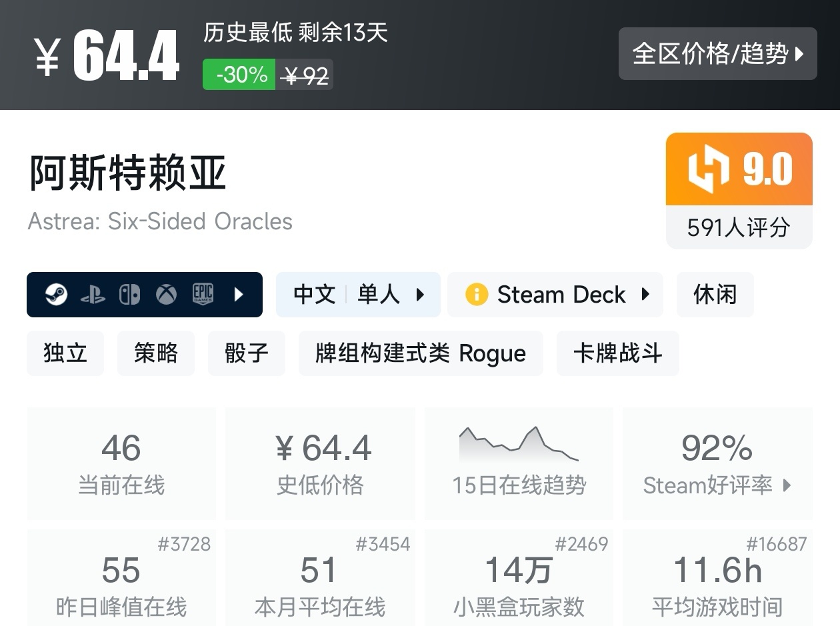Click the Xbox platform icon
Image resolution: width=840 pixels, height=626 pixels.
[166, 294]
